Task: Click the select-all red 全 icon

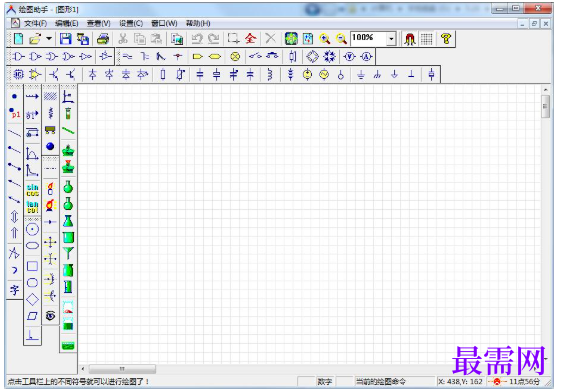Action: (251, 38)
